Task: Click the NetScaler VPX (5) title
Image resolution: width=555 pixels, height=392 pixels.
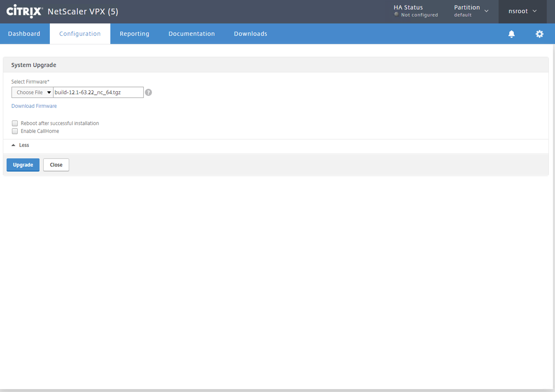Action: (x=83, y=12)
